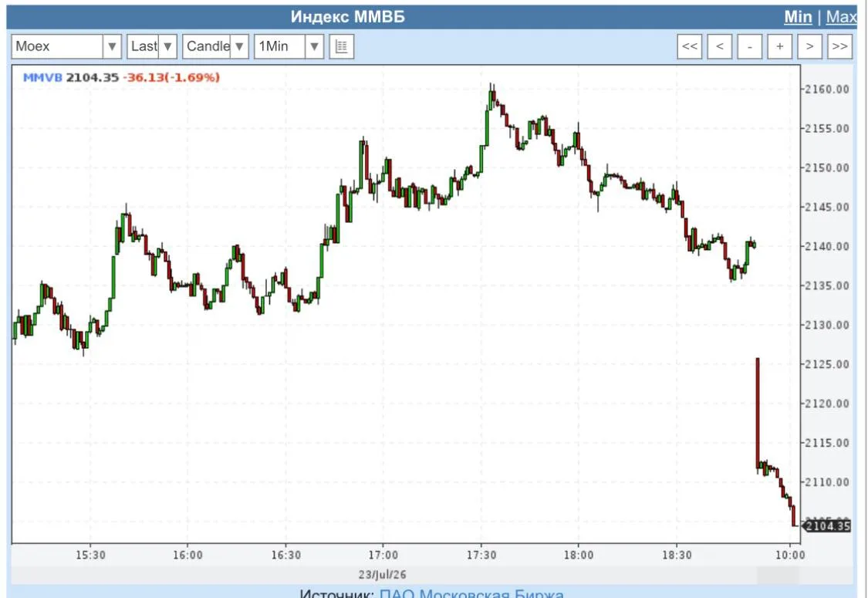Click the 17:30 time axis label
This screenshot has height=598, width=868.
tap(481, 555)
